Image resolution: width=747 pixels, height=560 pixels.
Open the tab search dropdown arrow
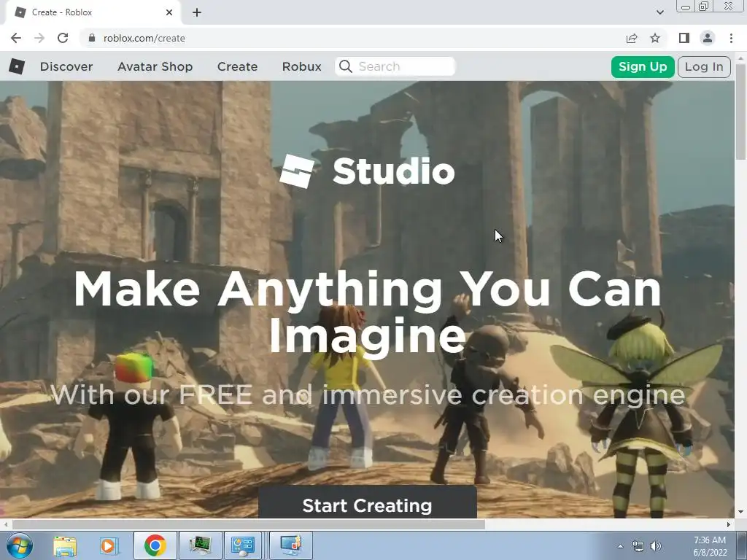(659, 12)
